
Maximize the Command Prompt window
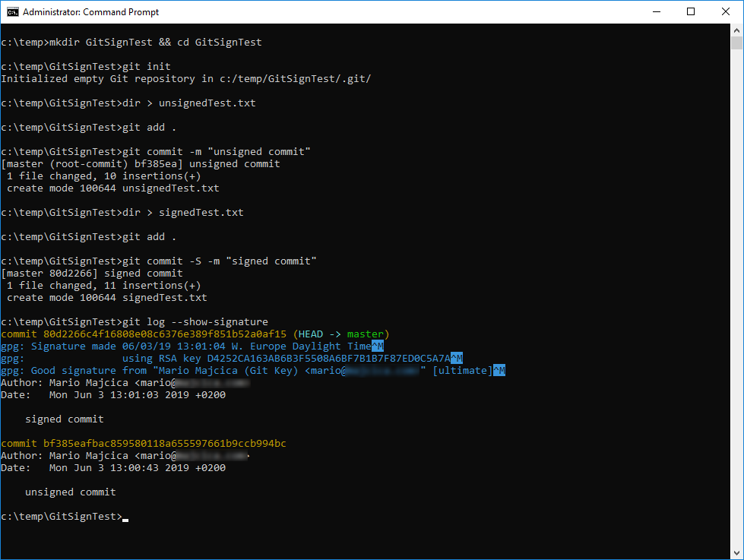click(x=691, y=12)
